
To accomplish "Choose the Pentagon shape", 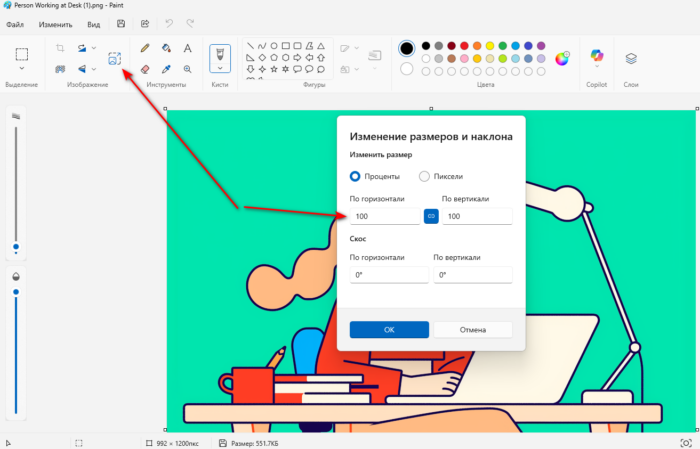I will click(274, 58).
